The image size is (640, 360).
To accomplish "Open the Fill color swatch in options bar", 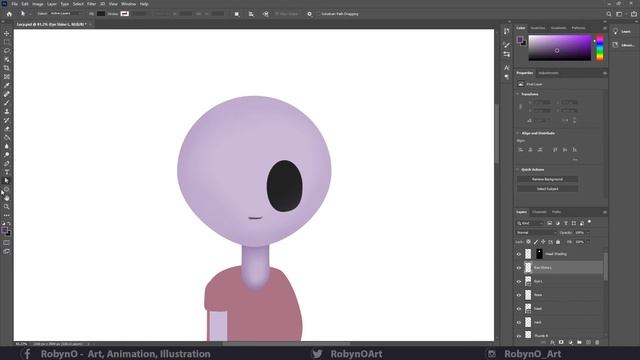I will [101, 14].
